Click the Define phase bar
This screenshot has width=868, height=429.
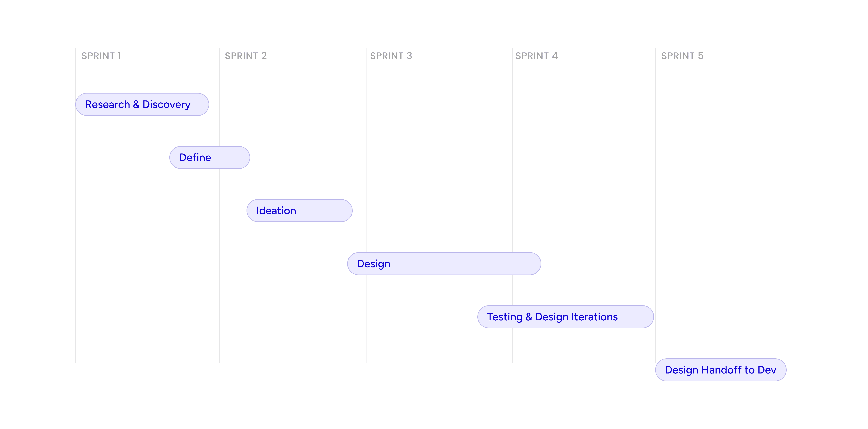pyautogui.click(x=209, y=157)
